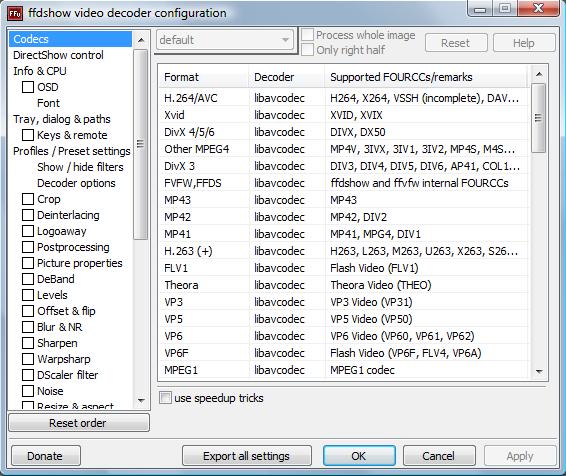Check the Noise filter box

(x=28, y=391)
